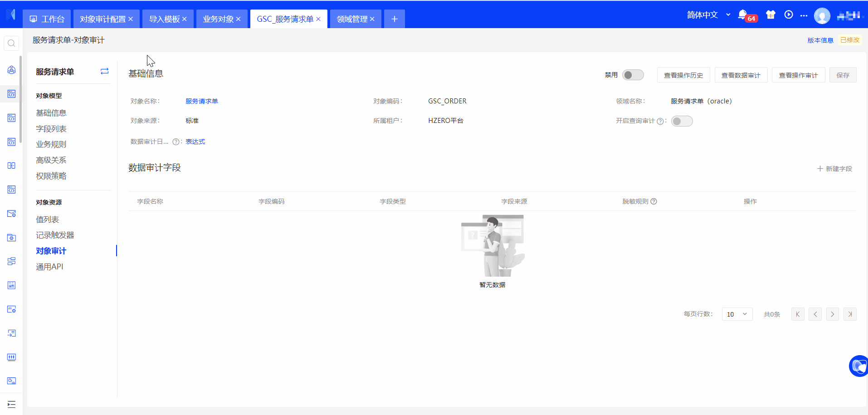868x415 pixels.
Task: Enable the 开启查询审计 switch
Action: [x=682, y=121]
